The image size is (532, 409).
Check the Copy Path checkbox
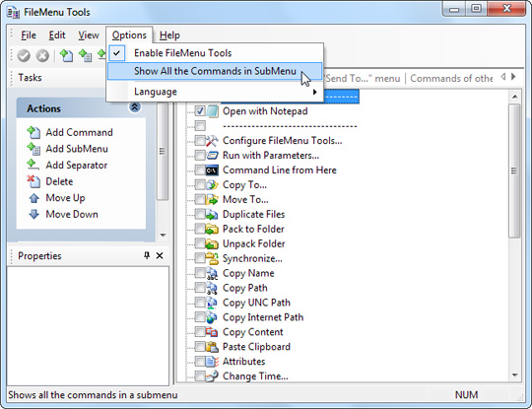point(200,288)
